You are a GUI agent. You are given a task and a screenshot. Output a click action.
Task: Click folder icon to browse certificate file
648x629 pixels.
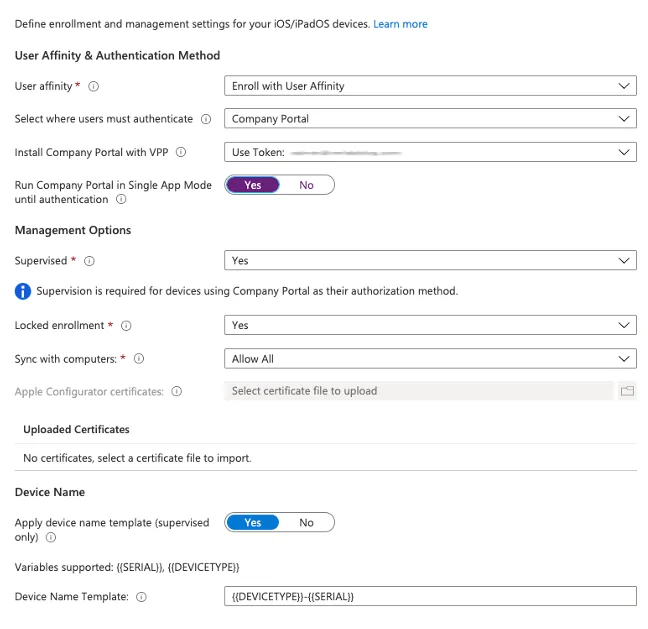pyautogui.click(x=627, y=391)
